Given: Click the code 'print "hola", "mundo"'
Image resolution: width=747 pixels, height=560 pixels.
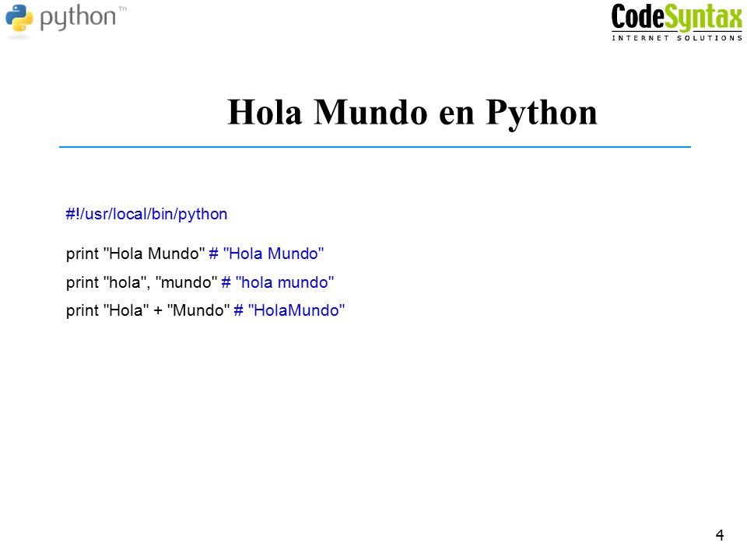Looking at the screenshot, I should point(142,282).
